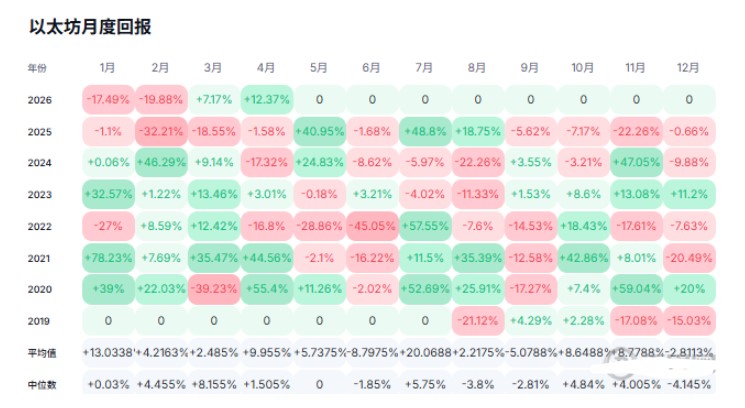This screenshot has height=408, width=745.
Task: Click the +59.04% cell for November 2020
Action: 634,289
